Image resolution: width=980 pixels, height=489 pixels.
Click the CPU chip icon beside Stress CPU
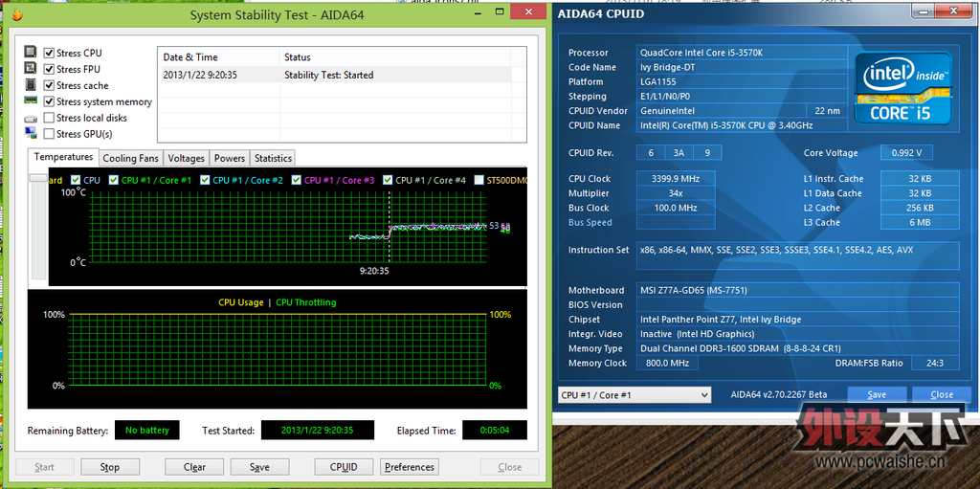click(x=31, y=54)
